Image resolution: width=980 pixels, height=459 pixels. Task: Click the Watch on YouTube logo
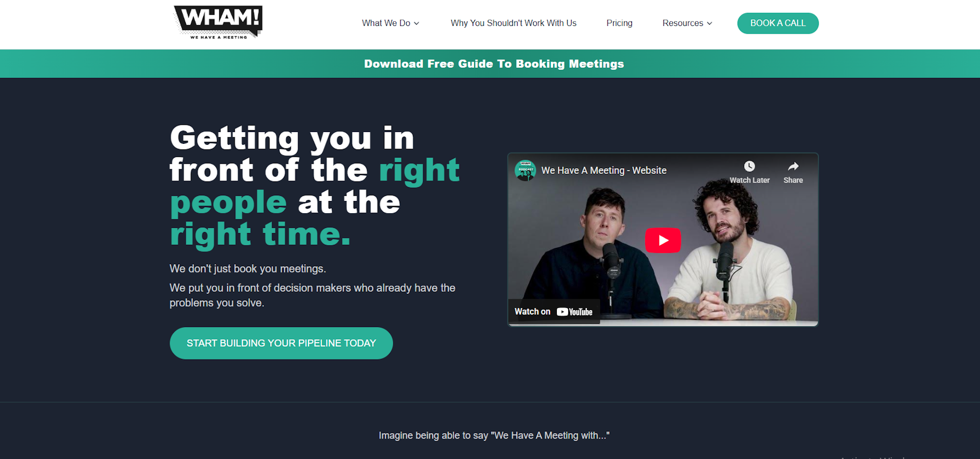[x=575, y=312]
